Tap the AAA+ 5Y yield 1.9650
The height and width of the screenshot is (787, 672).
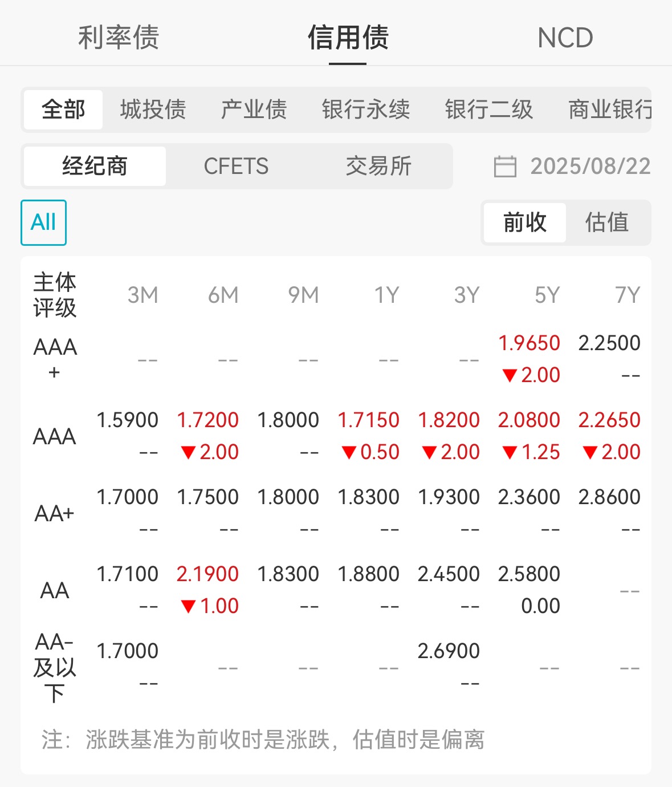click(529, 343)
